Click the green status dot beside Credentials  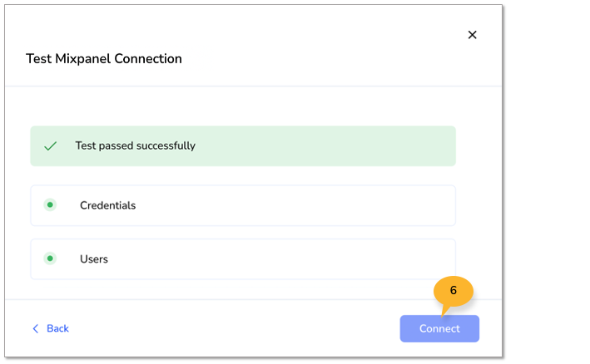pos(50,205)
